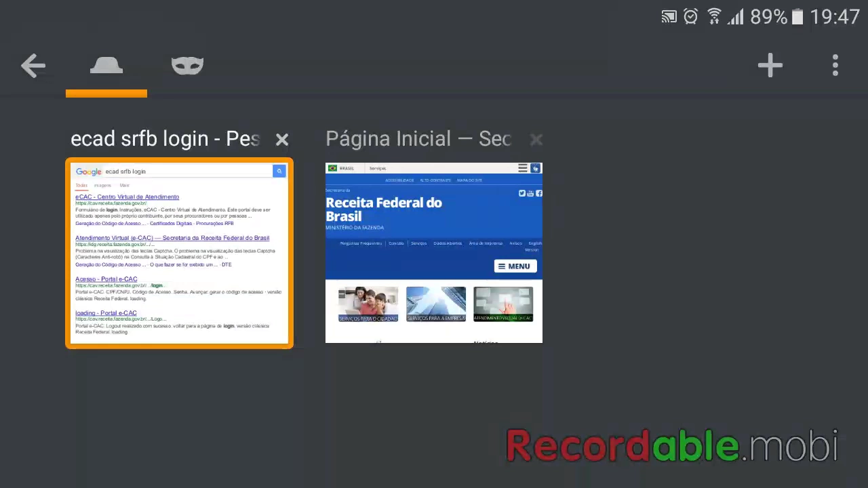The width and height of the screenshot is (868, 488).
Task: Close the 'ecad srfb login' tab
Action: coord(282,140)
